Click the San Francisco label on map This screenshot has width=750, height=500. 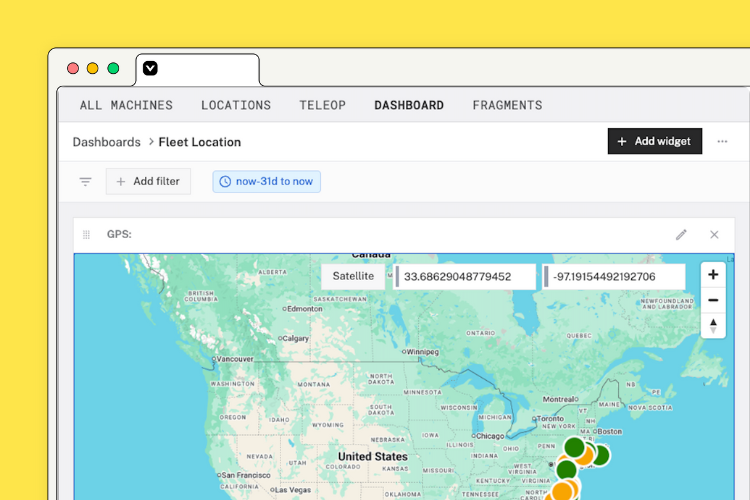coord(246,475)
